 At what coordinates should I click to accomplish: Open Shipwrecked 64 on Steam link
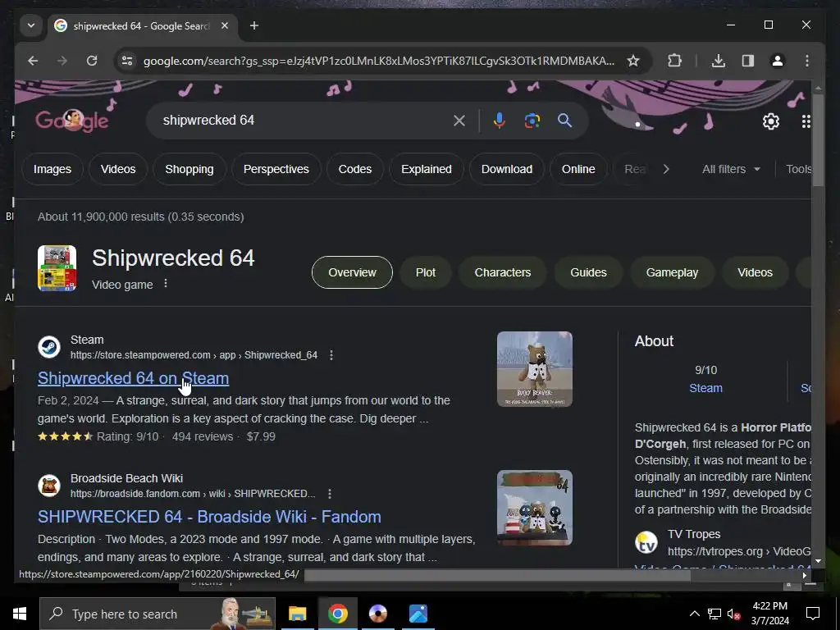click(x=134, y=378)
